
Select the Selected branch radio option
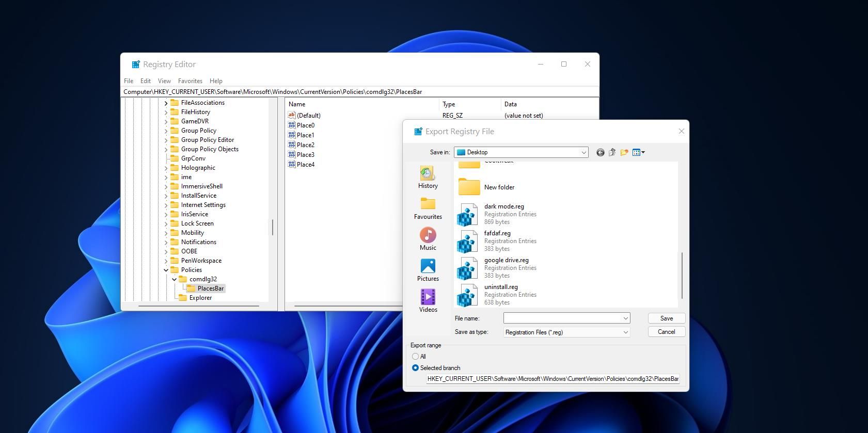point(415,368)
